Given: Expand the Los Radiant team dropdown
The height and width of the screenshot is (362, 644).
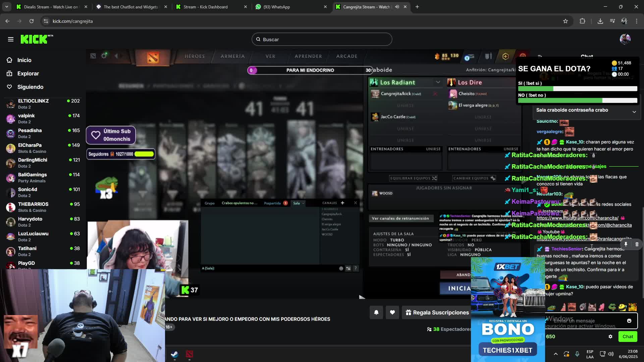Looking at the screenshot, I should 438,82.
